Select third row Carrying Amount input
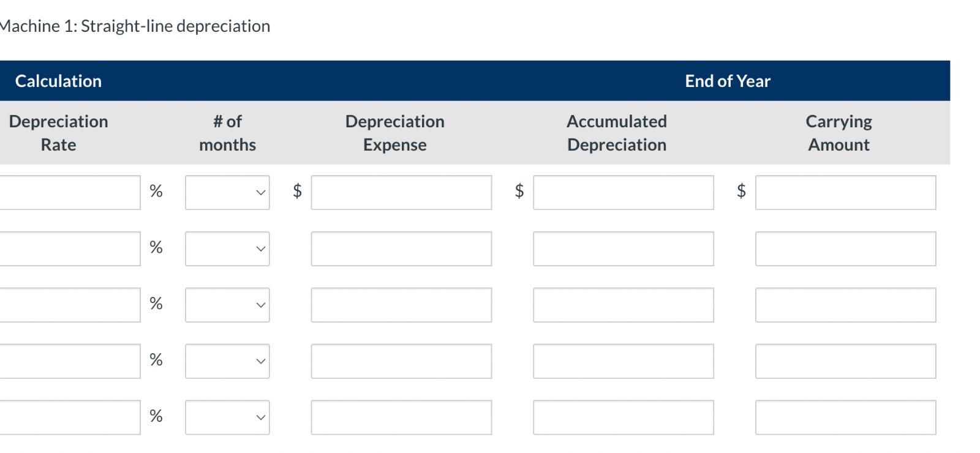980x453 pixels. pos(845,305)
